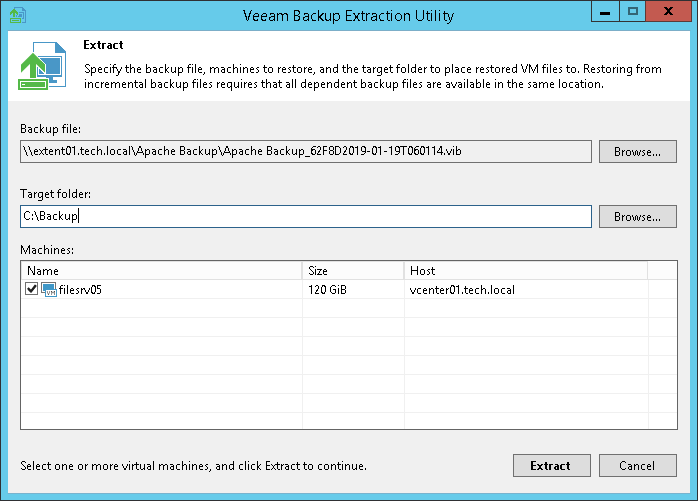Click the 120 GiB size cell

click(328, 290)
